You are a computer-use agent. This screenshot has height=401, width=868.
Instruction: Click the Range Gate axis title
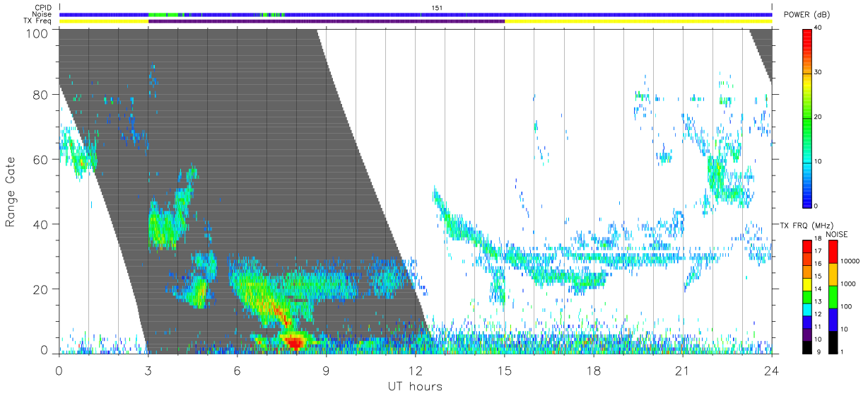click(x=11, y=192)
